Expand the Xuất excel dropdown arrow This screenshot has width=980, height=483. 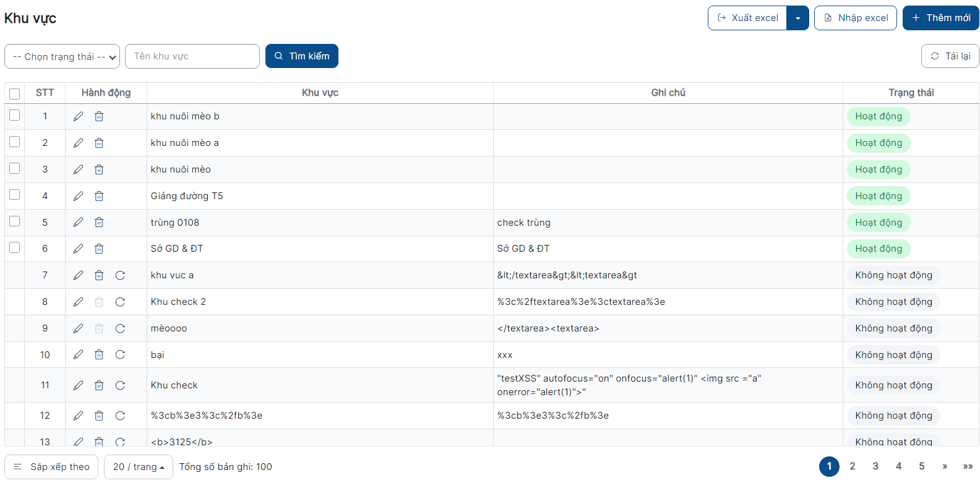tap(797, 18)
